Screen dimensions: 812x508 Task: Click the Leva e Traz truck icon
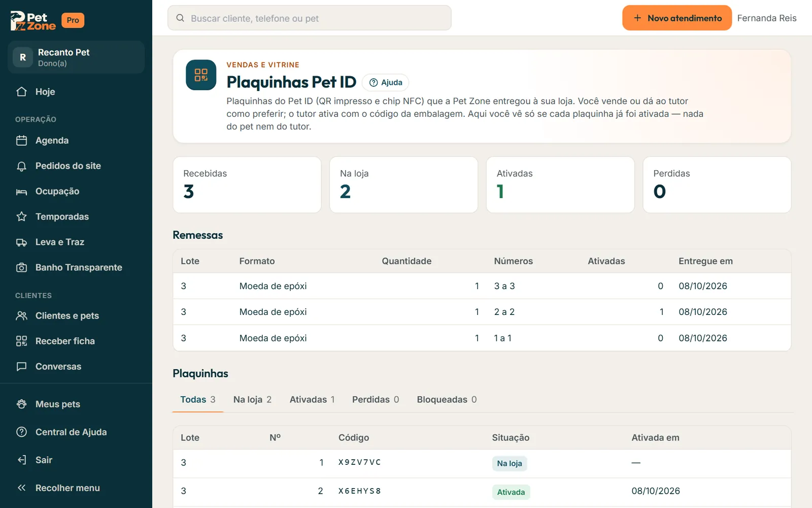click(21, 242)
